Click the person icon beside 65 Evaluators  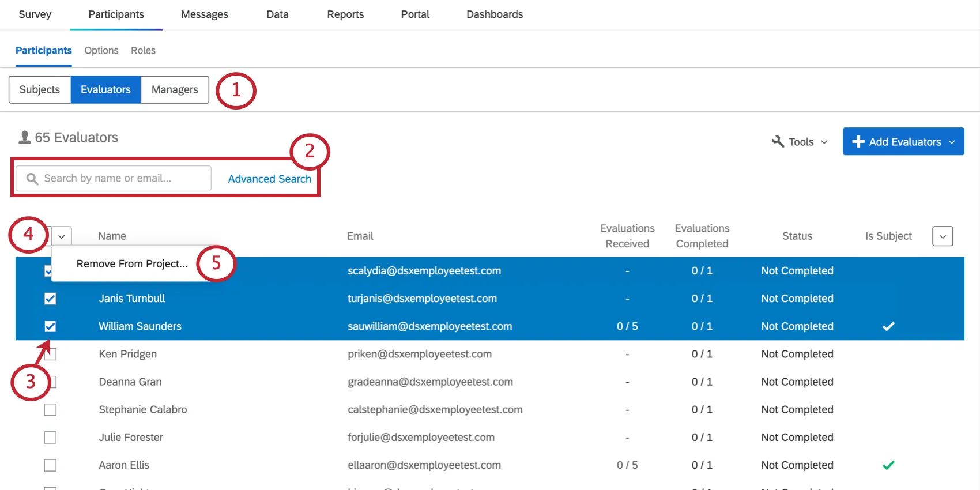click(25, 137)
